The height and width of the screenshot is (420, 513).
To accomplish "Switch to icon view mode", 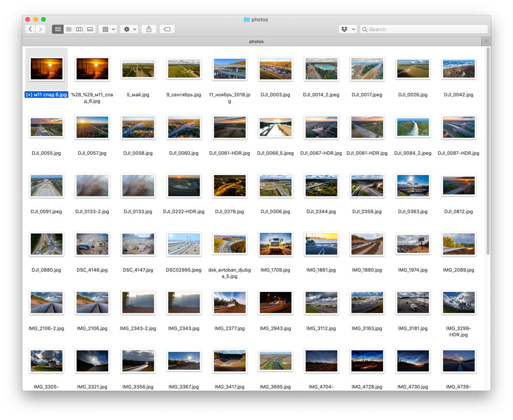I will coord(58,29).
